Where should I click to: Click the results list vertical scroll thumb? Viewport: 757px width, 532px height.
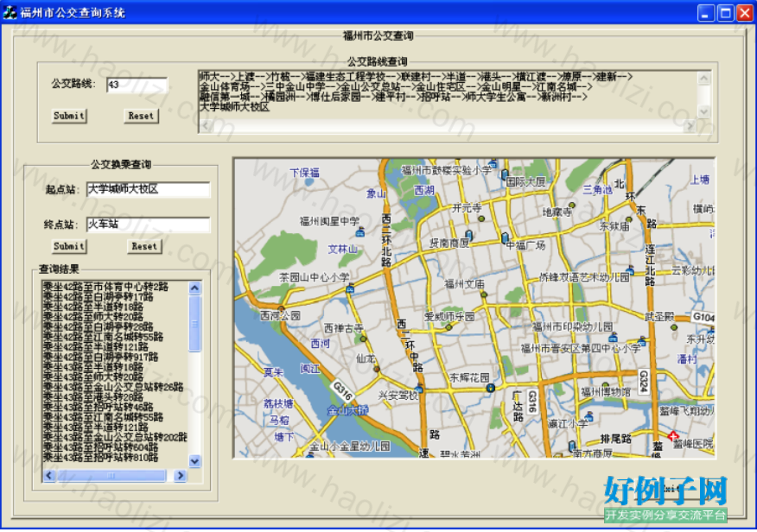click(x=194, y=324)
